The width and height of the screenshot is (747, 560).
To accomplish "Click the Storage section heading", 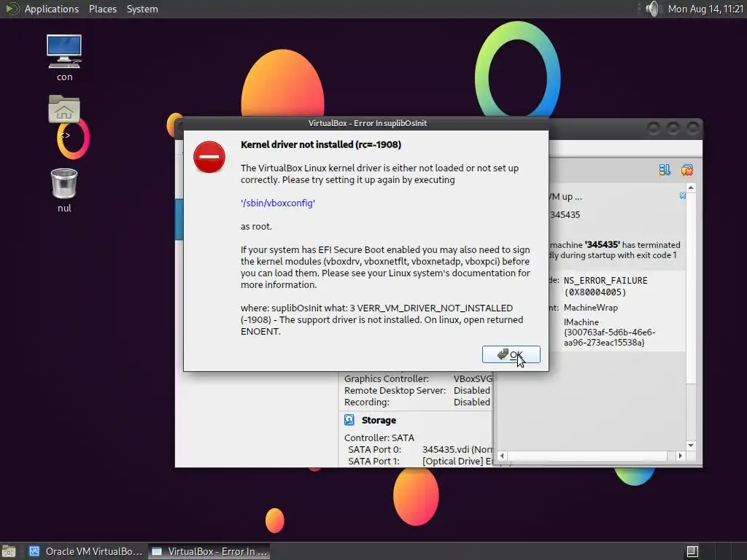I will click(379, 420).
